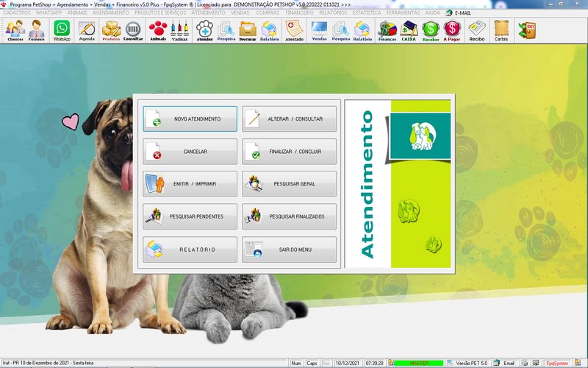Open the Clientes toolbar icon
Image resolution: width=588 pixels, height=368 pixels.
[15, 31]
